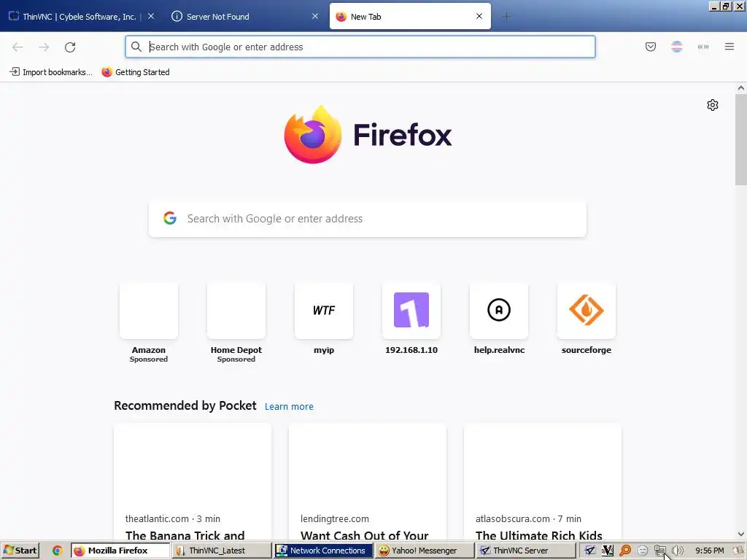Open new tab personalize gear icon
The image size is (747, 560).
[x=713, y=105]
